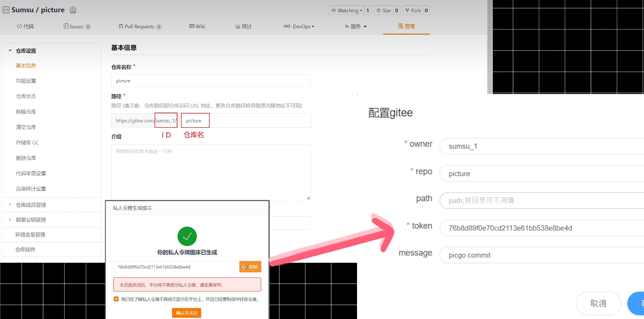Click the 取消 cancel button
This screenshot has width=644, height=319.
tap(598, 303)
